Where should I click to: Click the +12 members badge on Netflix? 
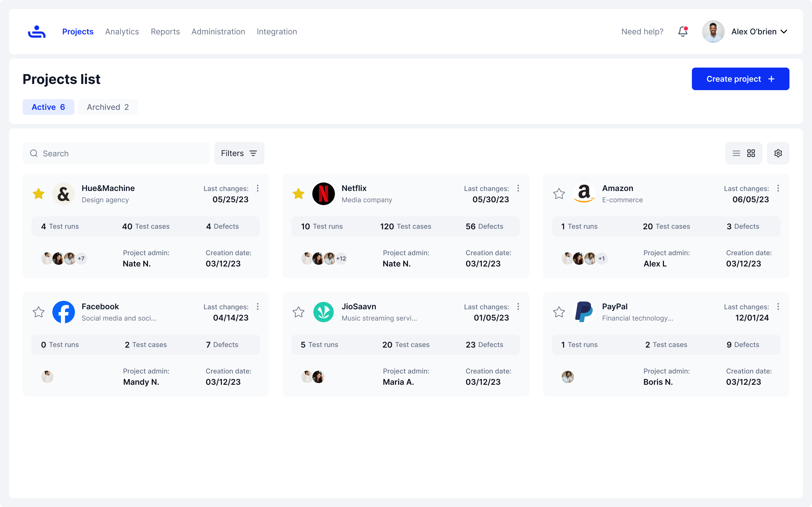coord(341,259)
